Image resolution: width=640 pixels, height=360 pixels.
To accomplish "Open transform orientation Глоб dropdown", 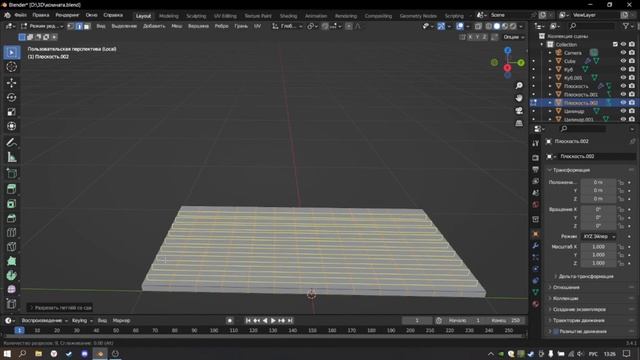I will 287,26.
